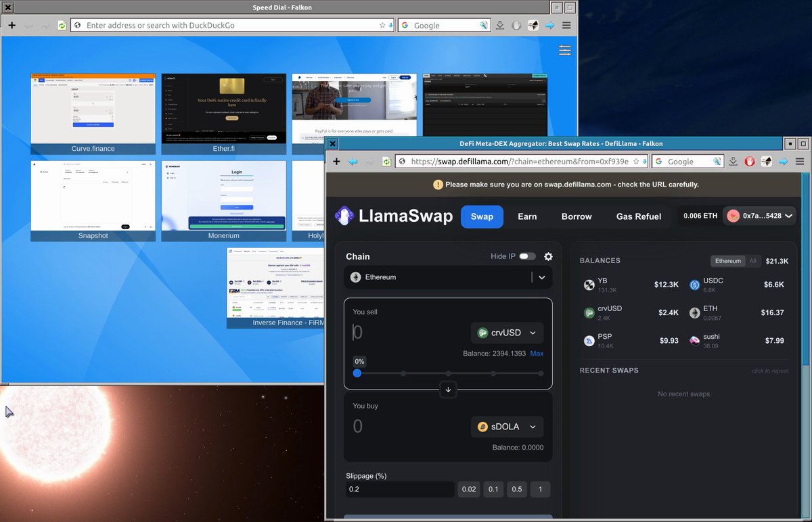
Task: Open Inverse Finance speed dial thumbnail
Action: (x=276, y=288)
